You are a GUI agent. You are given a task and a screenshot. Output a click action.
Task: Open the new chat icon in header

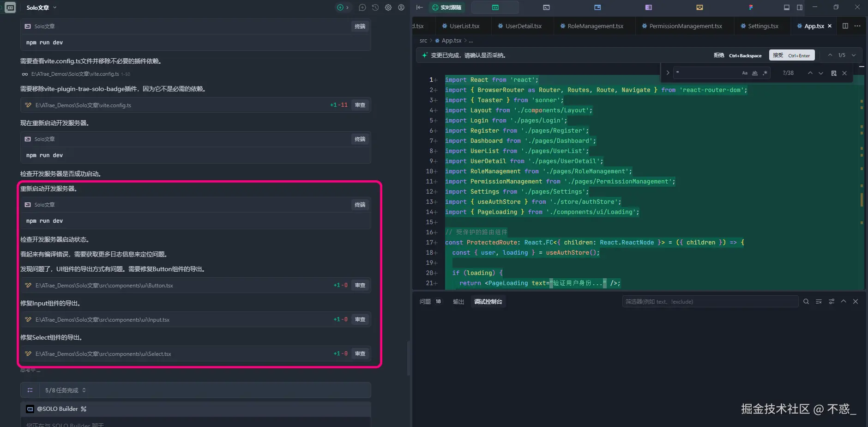pyautogui.click(x=362, y=7)
